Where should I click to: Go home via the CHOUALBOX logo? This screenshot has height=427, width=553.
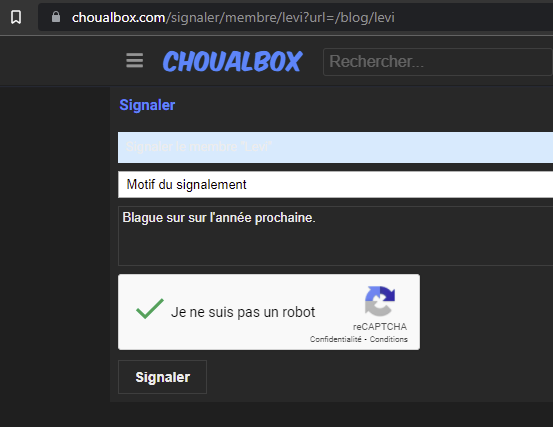click(232, 61)
